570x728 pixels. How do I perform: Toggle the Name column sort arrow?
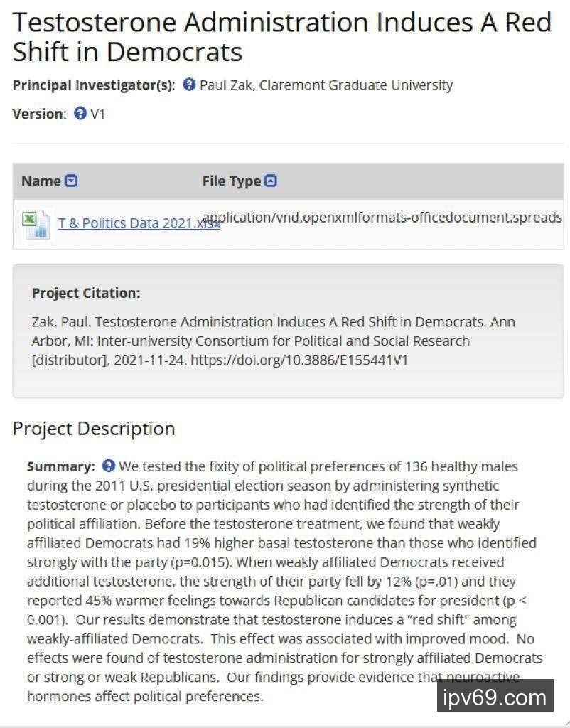coord(71,181)
